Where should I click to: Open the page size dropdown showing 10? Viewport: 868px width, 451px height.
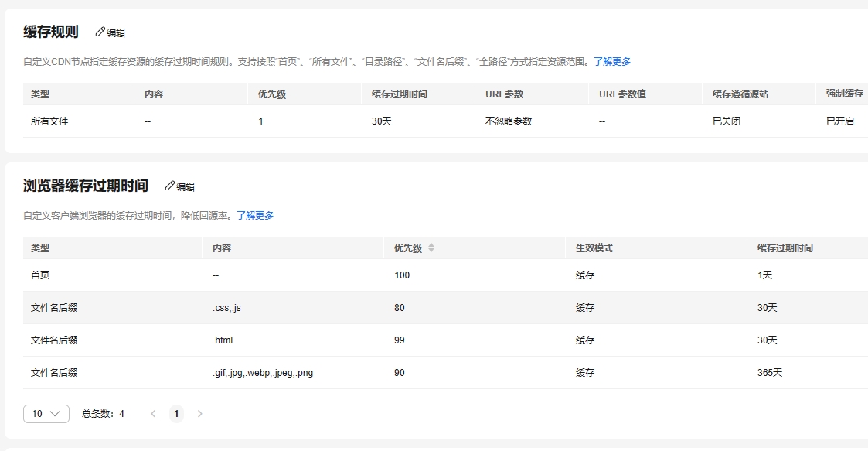[46, 414]
